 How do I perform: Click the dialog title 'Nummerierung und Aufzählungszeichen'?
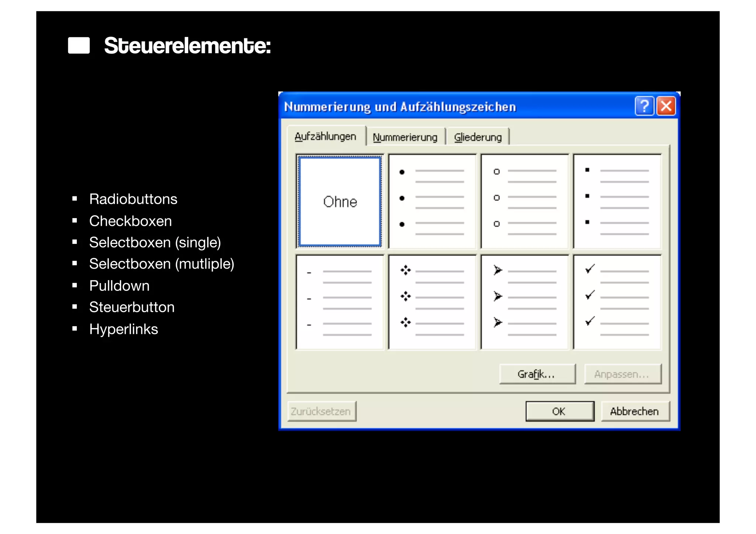pos(400,107)
